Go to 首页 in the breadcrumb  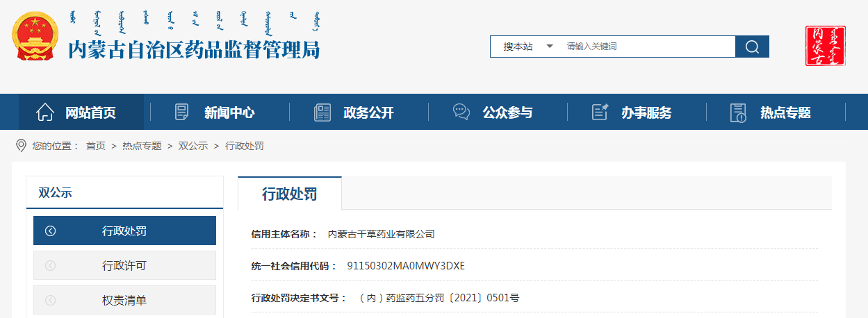[x=96, y=146]
